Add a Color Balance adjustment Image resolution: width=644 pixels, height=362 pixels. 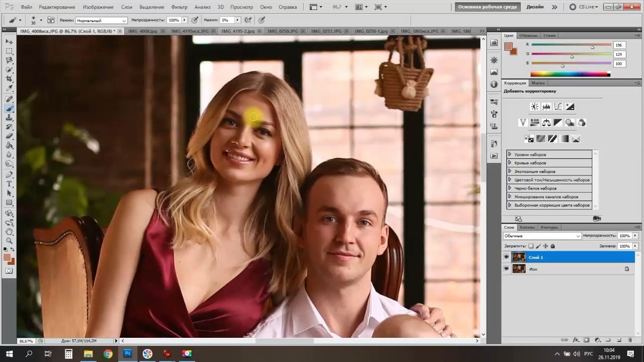point(546,122)
